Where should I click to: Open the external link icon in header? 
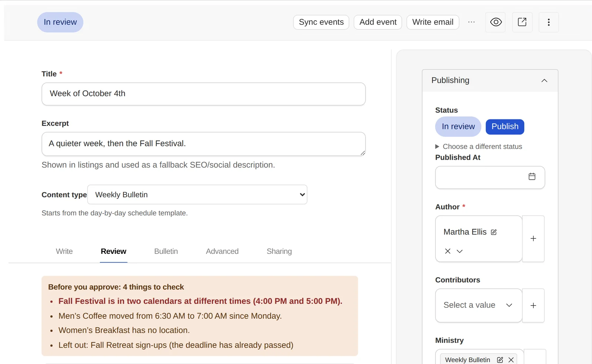tap(522, 22)
